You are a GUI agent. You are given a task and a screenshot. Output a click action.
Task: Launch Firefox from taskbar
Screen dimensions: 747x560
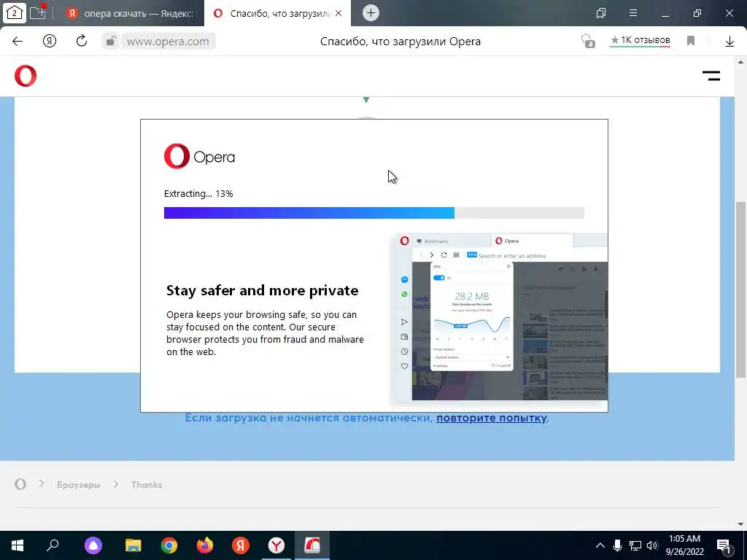[205, 545]
